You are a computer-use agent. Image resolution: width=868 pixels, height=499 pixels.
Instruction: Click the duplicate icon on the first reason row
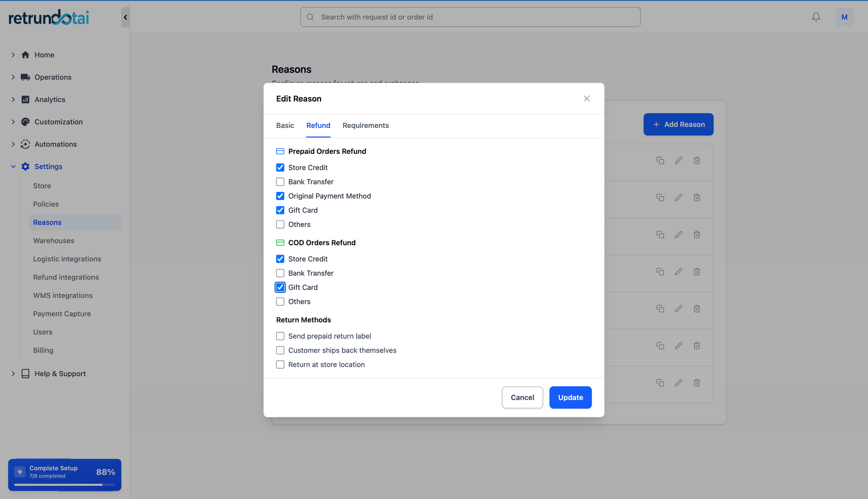(x=661, y=160)
